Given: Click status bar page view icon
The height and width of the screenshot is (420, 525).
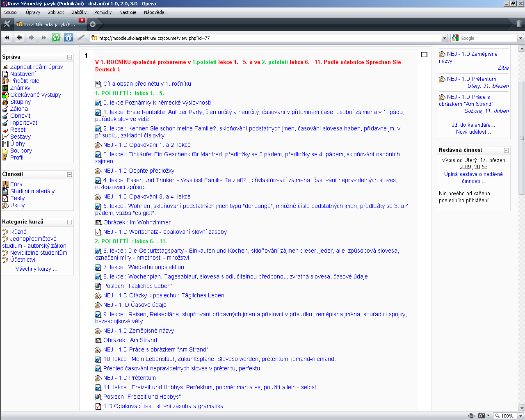Looking at the screenshot, I should 471,415.
